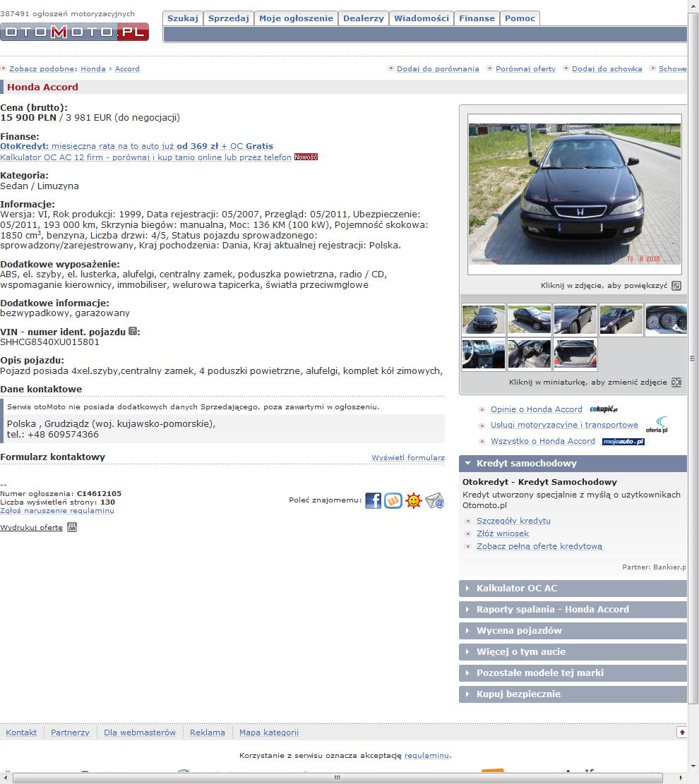Viewport: 699px width, 784px height.
Task: Click the main Honda Accord photo
Action: (575, 194)
